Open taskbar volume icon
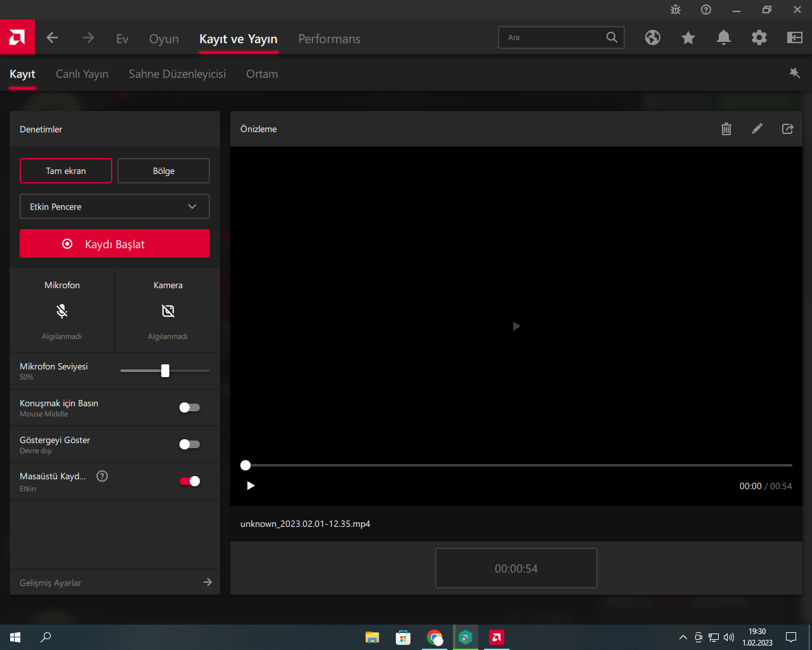This screenshot has height=650, width=812. pos(729,637)
